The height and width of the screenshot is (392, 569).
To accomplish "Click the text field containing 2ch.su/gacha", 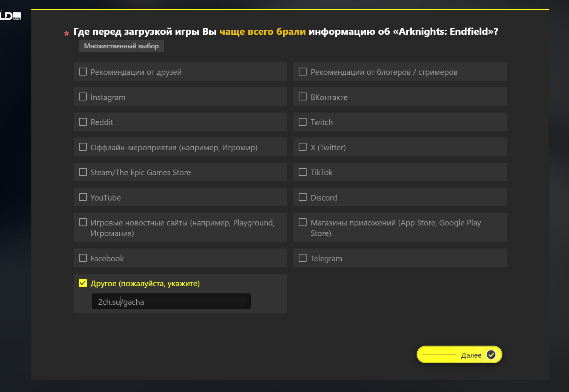I will click(171, 302).
